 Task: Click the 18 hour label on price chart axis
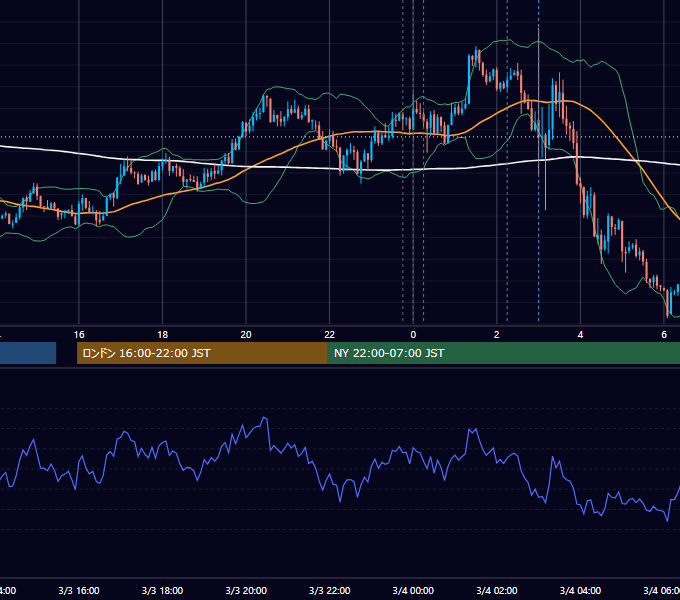[163, 335]
